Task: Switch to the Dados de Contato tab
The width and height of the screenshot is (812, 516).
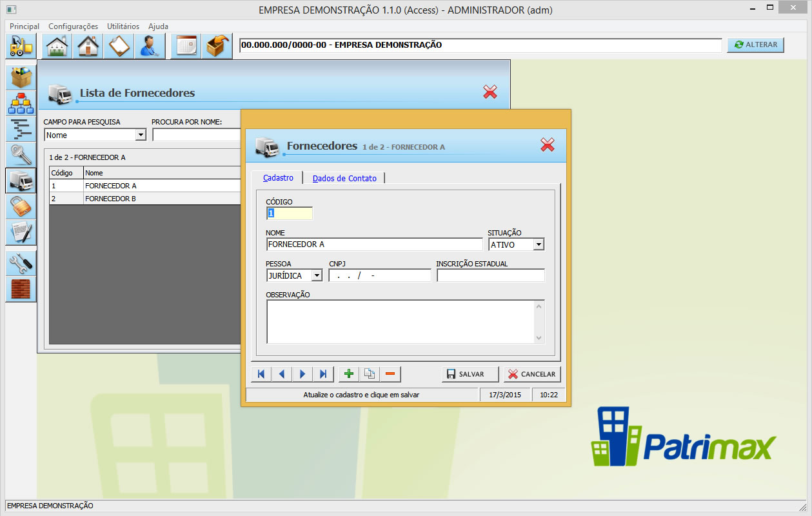Action: [x=344, y=178]
